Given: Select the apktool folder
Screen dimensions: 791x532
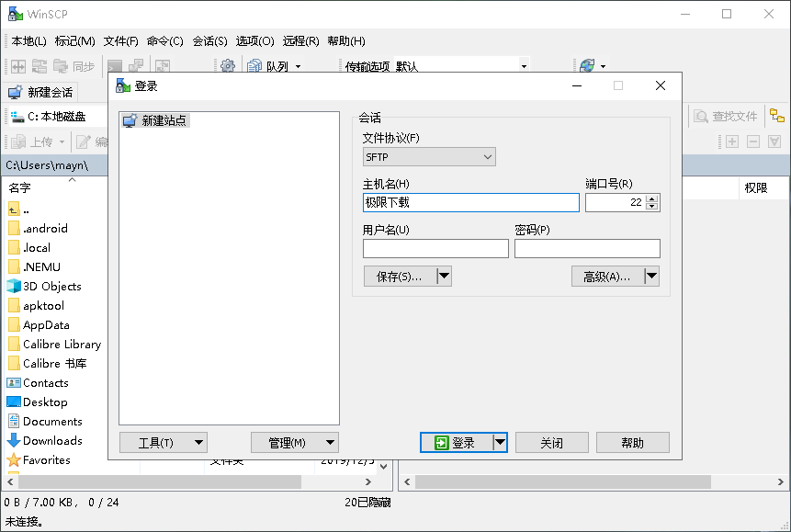Looking at the screenshot, I should [x=37, y=306].
